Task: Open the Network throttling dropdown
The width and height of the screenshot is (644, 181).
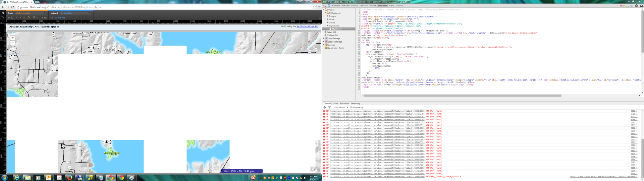Action: [75, 13]
